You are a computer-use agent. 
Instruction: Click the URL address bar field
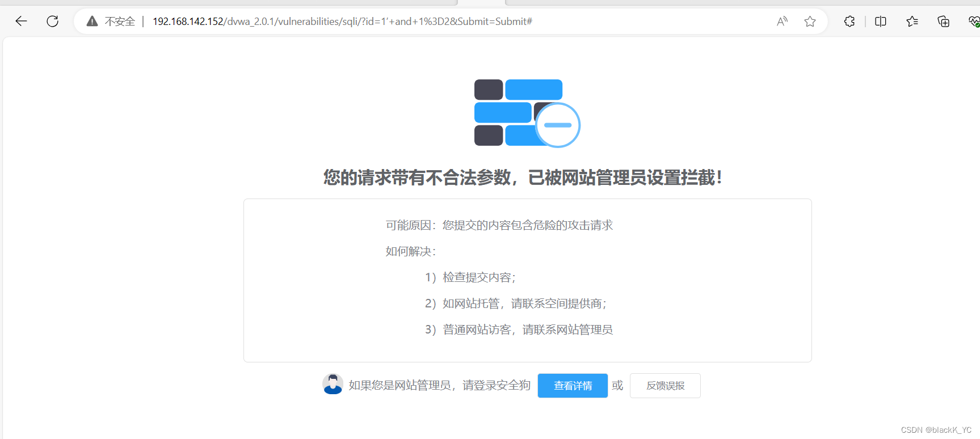pyautogui.click(x=451, y=22)
